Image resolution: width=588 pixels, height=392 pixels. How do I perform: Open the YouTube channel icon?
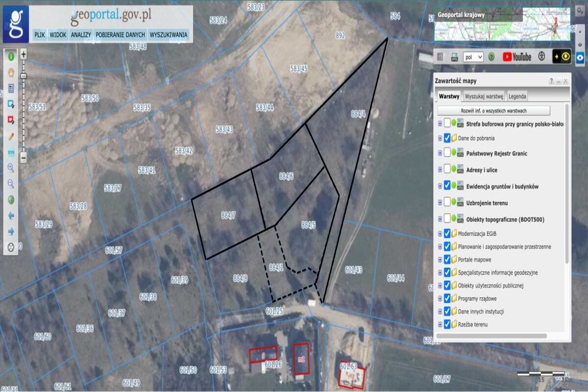coord(517,57)
